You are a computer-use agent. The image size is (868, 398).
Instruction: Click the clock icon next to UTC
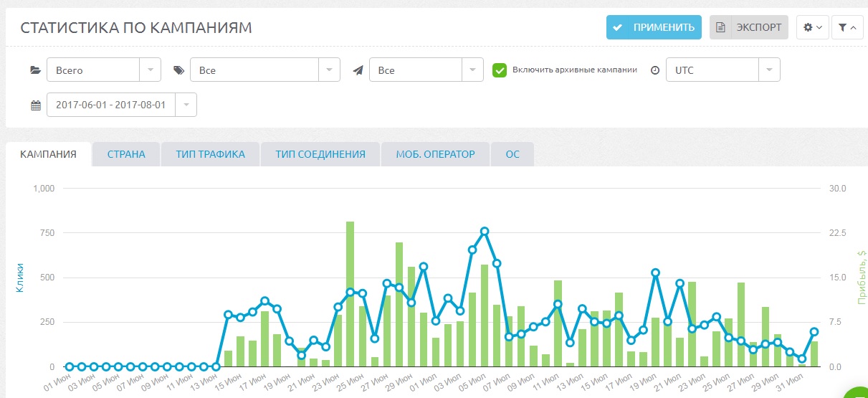(654, 70)
